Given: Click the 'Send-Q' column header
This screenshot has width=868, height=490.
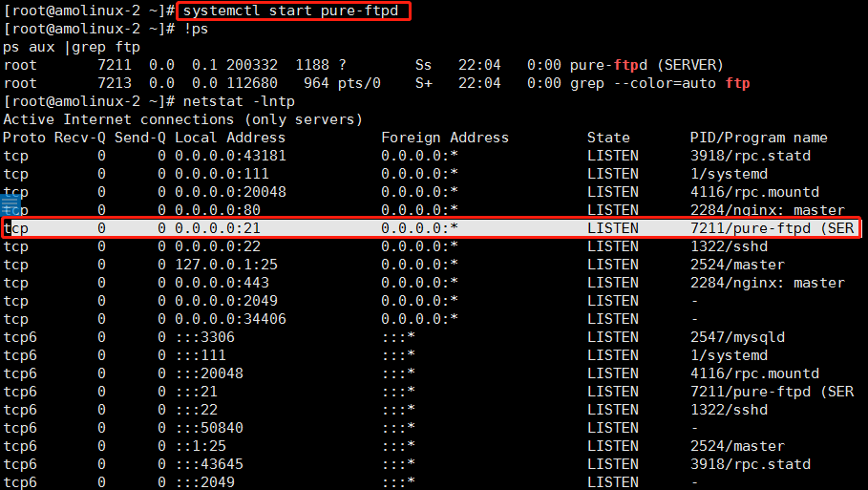Looking at the screenshot, I should (x=140, y=138).
